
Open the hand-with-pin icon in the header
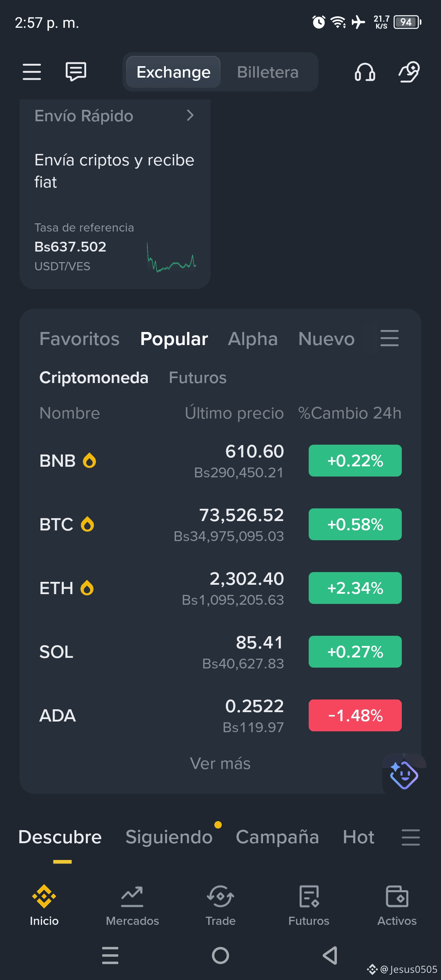pos(409,72)
